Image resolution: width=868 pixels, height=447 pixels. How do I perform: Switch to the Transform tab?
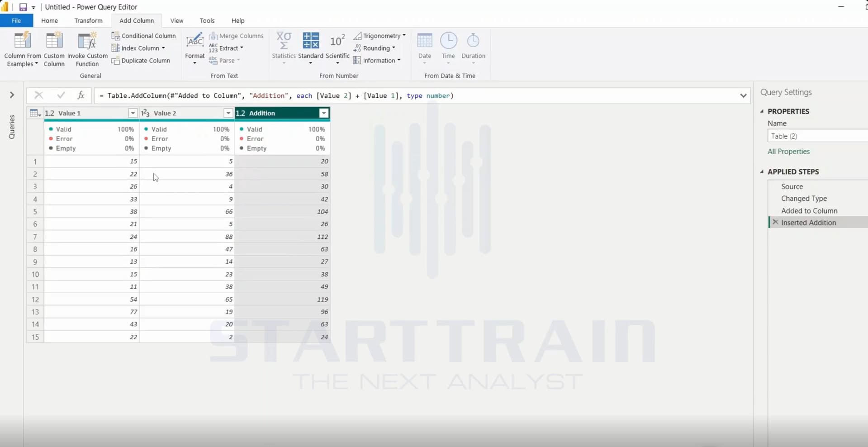88,20
